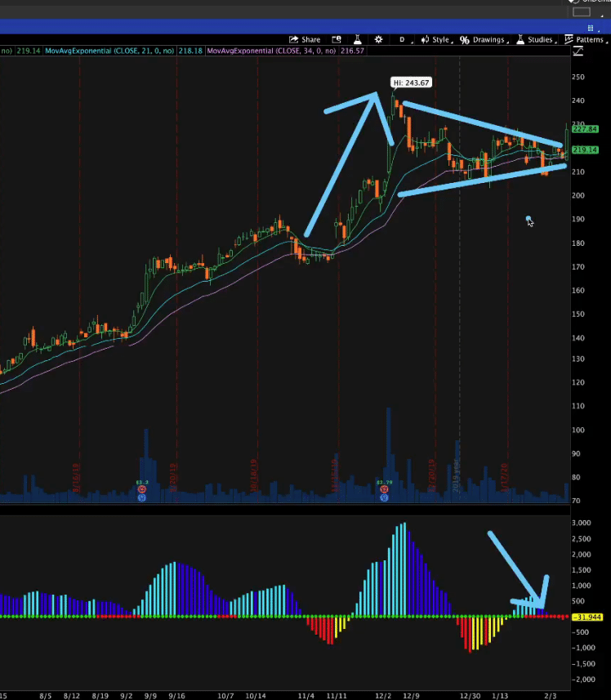Click the red earnings icon near 9/9
The image size is (611, 700).
pos(142,489)
